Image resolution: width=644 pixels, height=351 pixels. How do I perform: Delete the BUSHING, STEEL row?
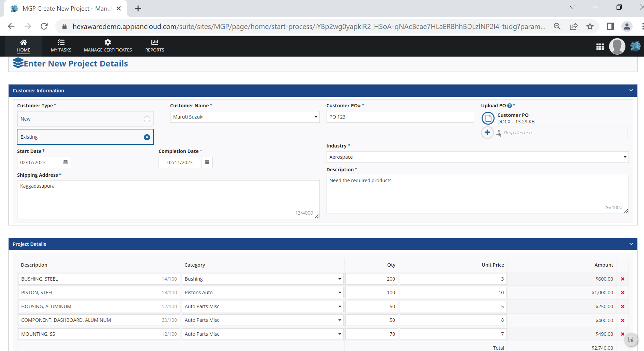tap(623, 279)
